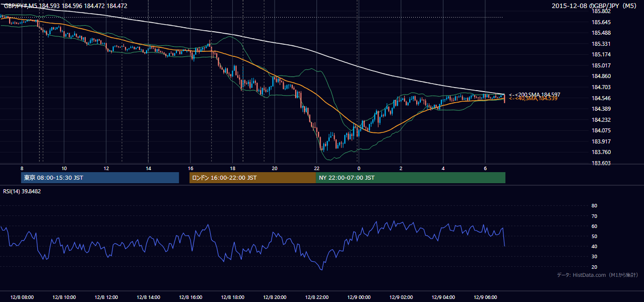Click the 184.703 price axis label
644x302 pixels.
pyautogui.click(x=601, y=87)
